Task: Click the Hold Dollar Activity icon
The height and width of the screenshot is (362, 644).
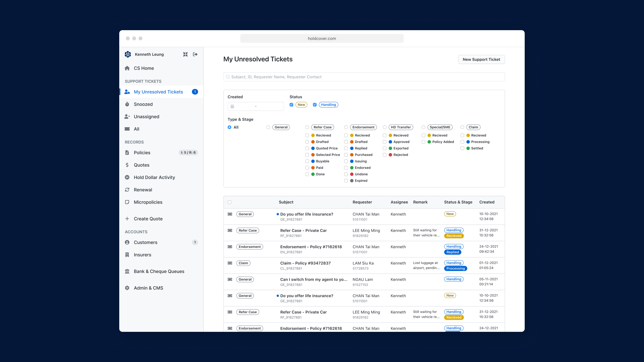Action: 127,177
